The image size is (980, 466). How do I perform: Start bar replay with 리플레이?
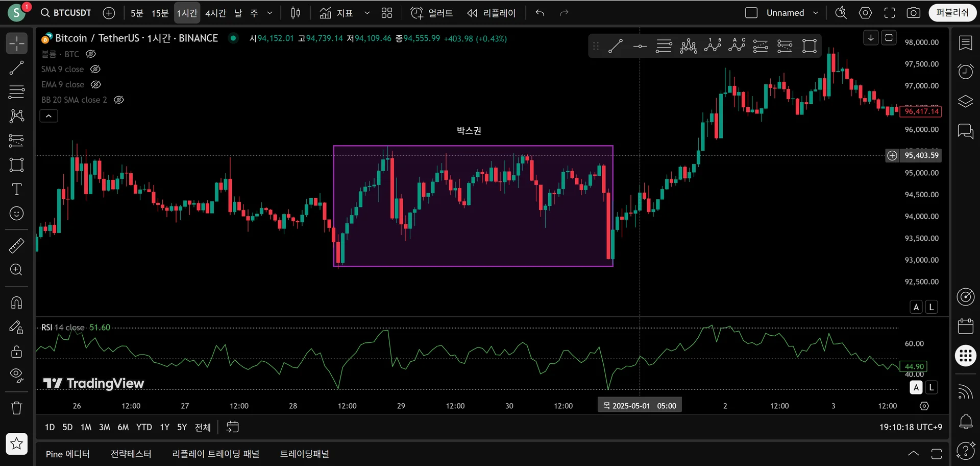[x=492, y=13]
